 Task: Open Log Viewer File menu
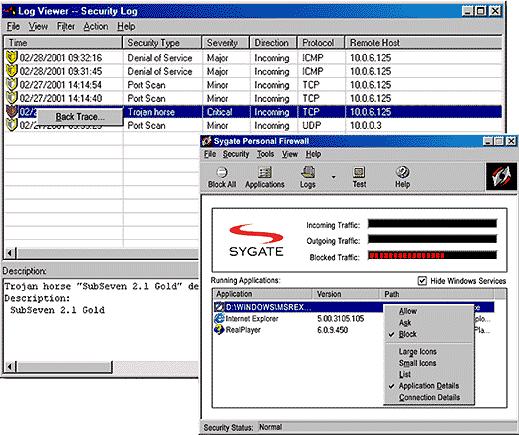pyautogui.click(x=14, y=26)
